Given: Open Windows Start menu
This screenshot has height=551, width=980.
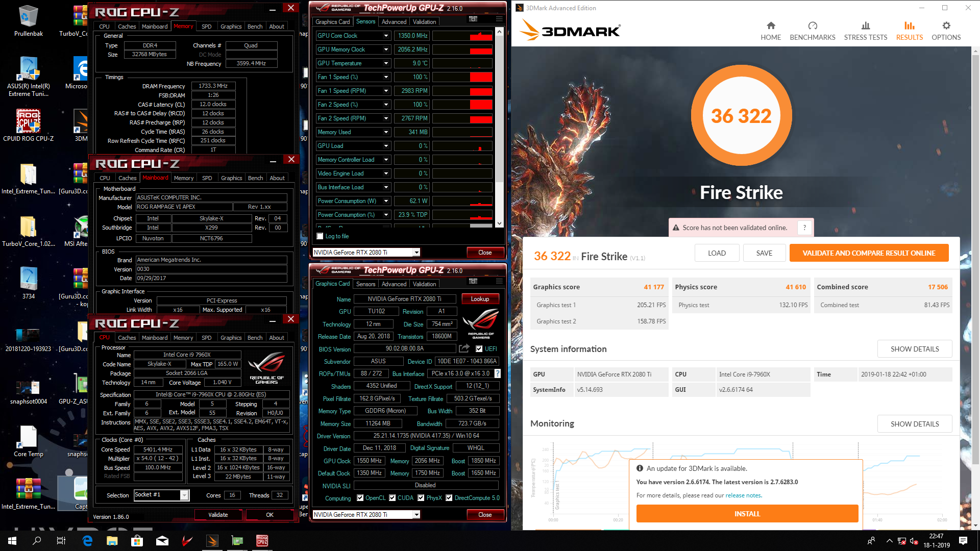Looking at the screenshot, I should coord(12,541).
